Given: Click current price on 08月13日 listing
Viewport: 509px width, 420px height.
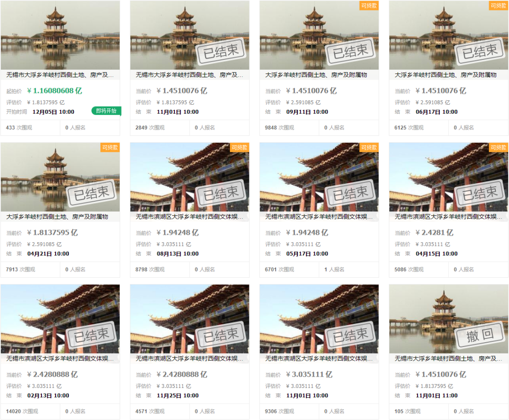Looking at the screenshot, I should coord(178,233).
